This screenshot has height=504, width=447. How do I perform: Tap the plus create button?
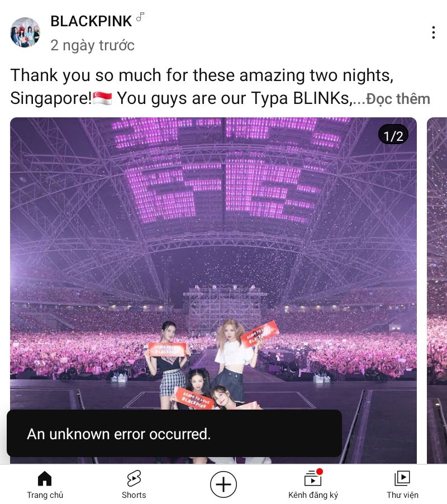223,484
